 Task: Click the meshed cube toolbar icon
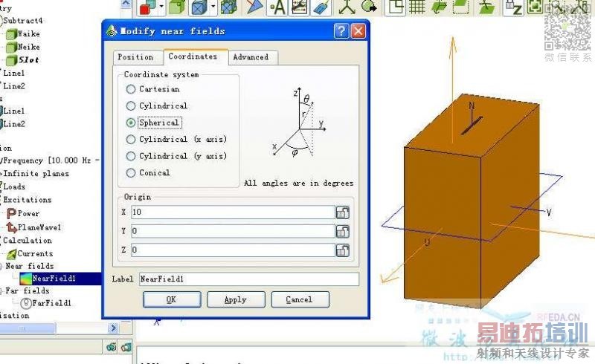tap(228, 7)
